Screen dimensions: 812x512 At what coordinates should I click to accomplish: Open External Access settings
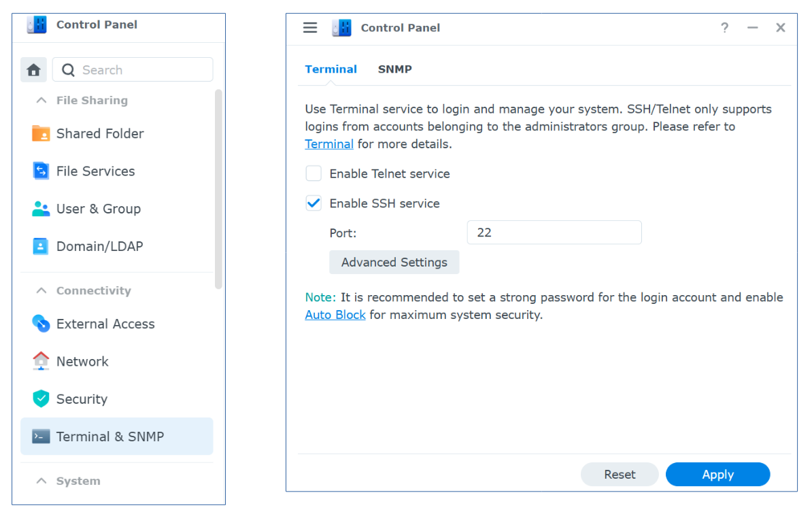pos(105,324)
